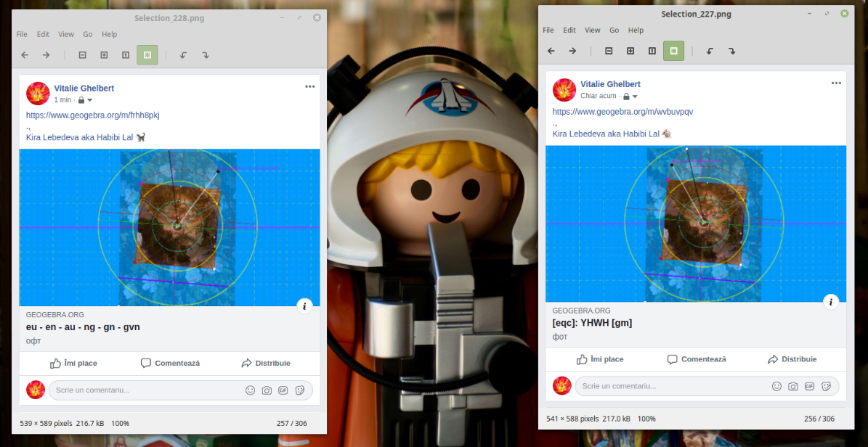Click '256 / 306' counter in status bar

819,419
